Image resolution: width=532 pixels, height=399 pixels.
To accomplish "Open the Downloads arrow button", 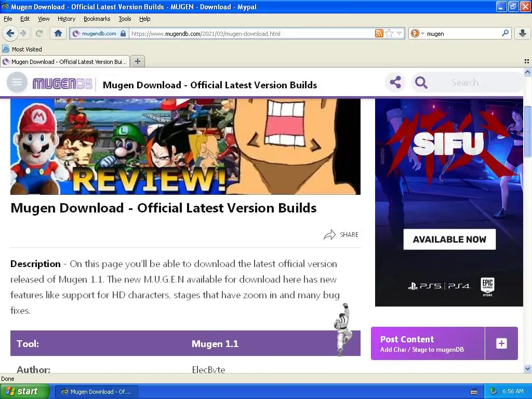I will [x=523, y=33].
